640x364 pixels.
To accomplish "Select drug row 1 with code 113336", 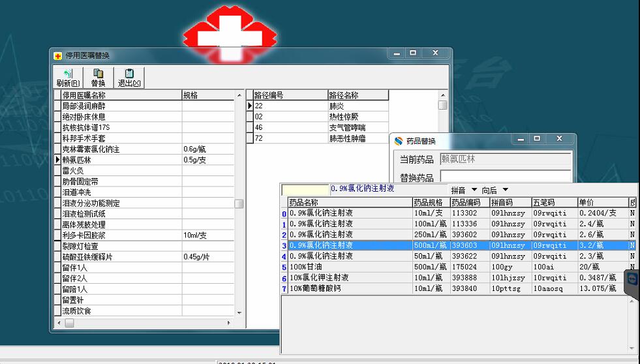I will [x=459, y=224].
